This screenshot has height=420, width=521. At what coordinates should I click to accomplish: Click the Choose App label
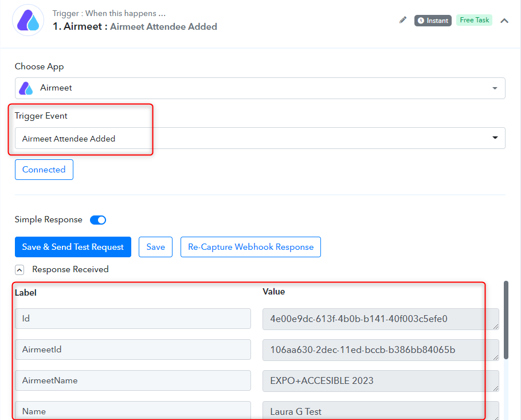click(x=39, y=66)
